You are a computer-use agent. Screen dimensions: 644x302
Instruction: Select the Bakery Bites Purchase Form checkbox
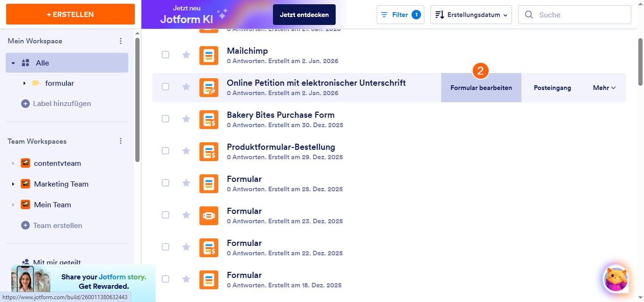point(165,119)
